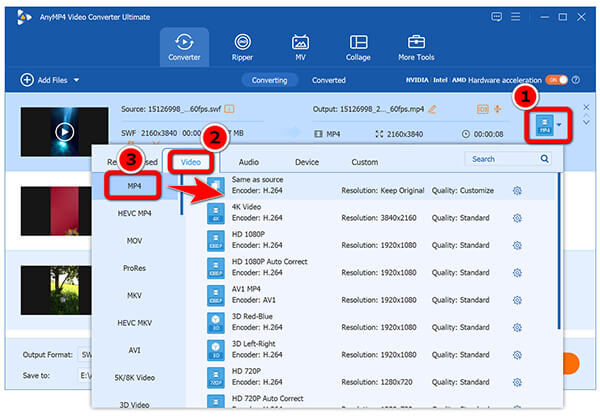Choose the 3D Left-Right preset icon
This screenshot has width=600, height=419.
point(216,350)
